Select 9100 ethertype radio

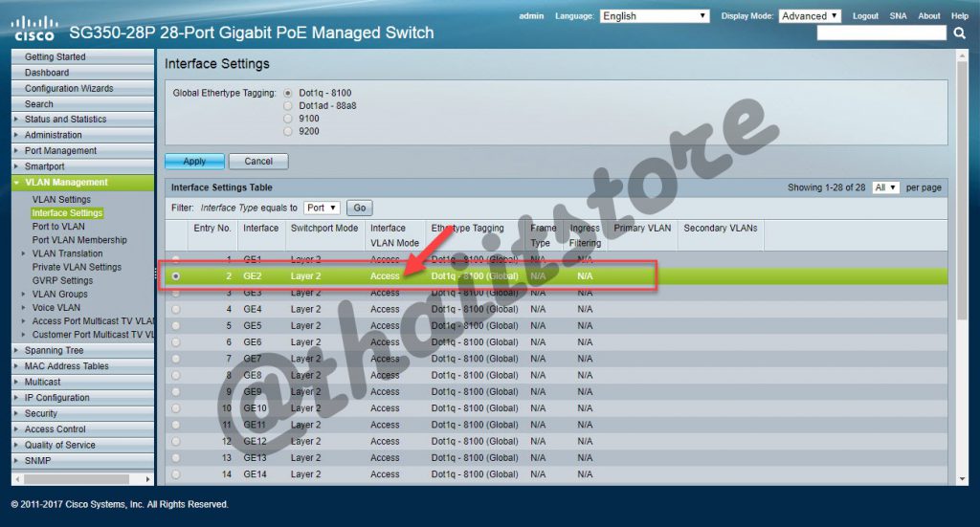tap(287, 119)
